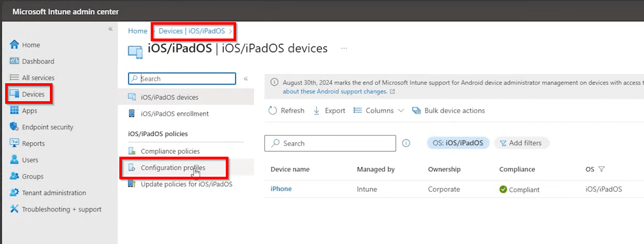The height and width of the screenshot is (244, 644).
Task: Open the iPhone device link
Action: tap(281, 189)
